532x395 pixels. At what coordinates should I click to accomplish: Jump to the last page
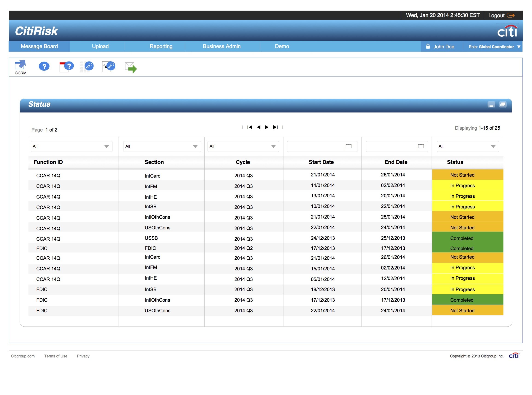(x=275, y=127)
